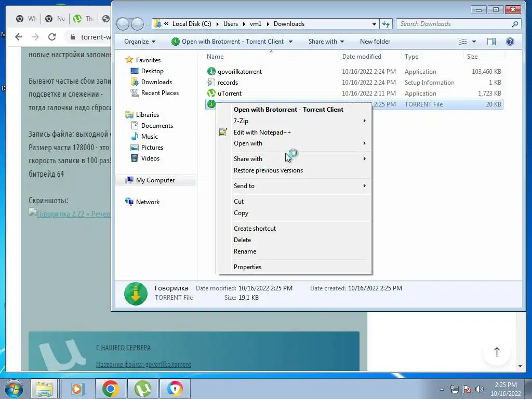Select Cut from the context menu
Image resolution: width=532 pixels, height=399 pixels.
coord(294,201)
